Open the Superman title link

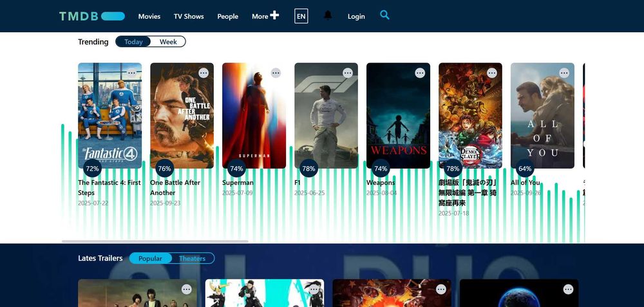238,183
